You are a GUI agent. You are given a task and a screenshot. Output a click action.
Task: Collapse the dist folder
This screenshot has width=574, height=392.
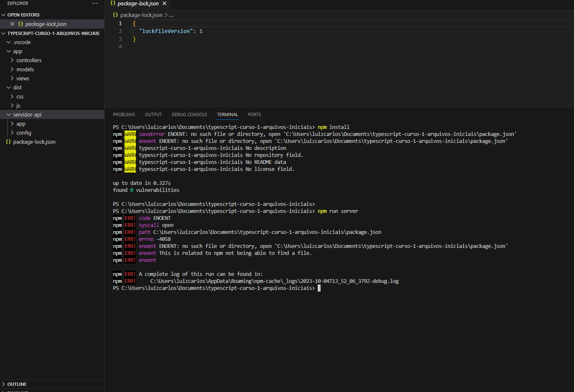9,87
